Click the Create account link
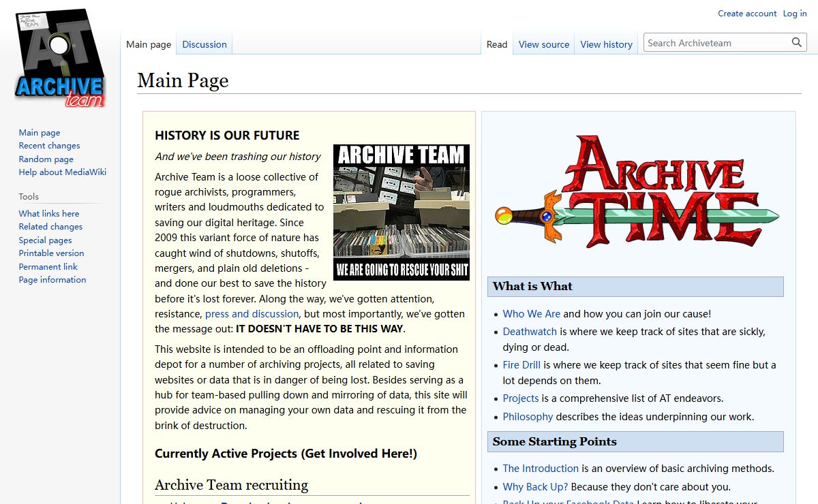Screen dimensions: 818x504 point(747,14)
